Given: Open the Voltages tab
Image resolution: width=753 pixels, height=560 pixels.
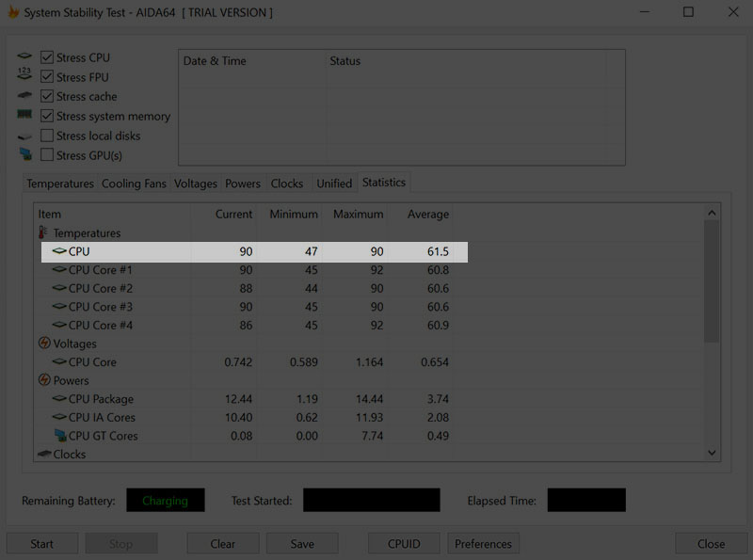Looking at the screenshot, I should tap(196, 184).
